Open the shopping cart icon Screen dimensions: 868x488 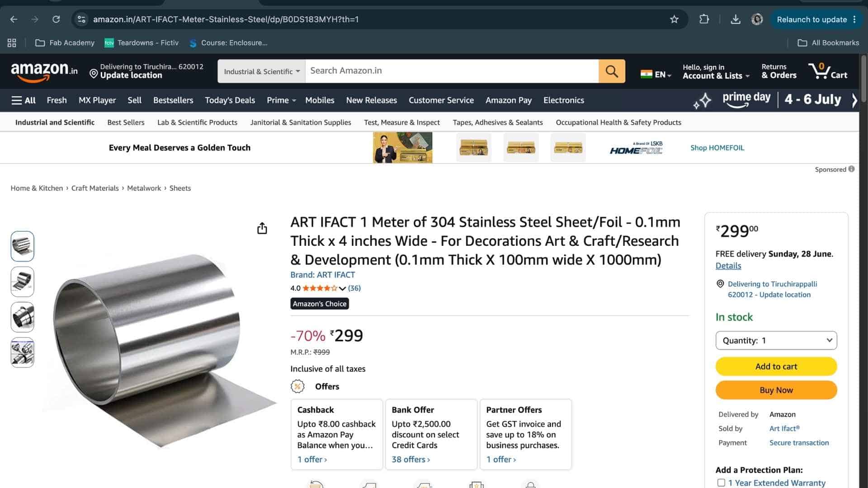[x=828, y=71]
